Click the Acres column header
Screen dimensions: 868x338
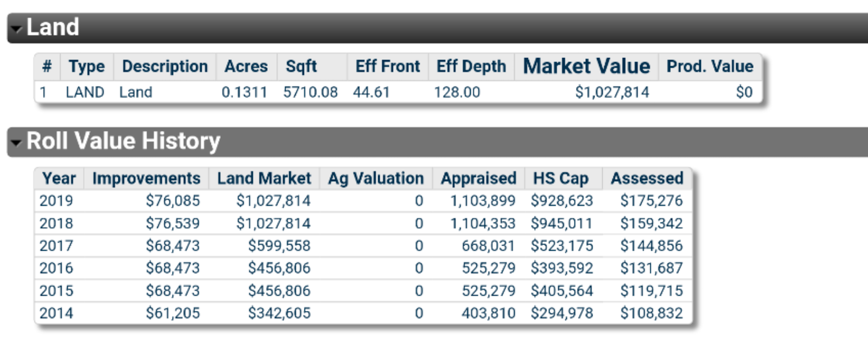(x=246, y=66)
